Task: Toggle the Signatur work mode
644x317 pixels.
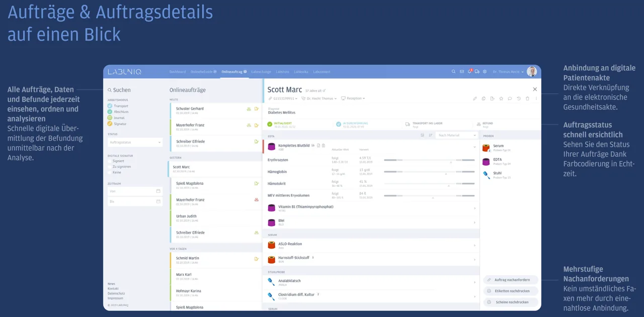Action: click(x=117, y=124)
